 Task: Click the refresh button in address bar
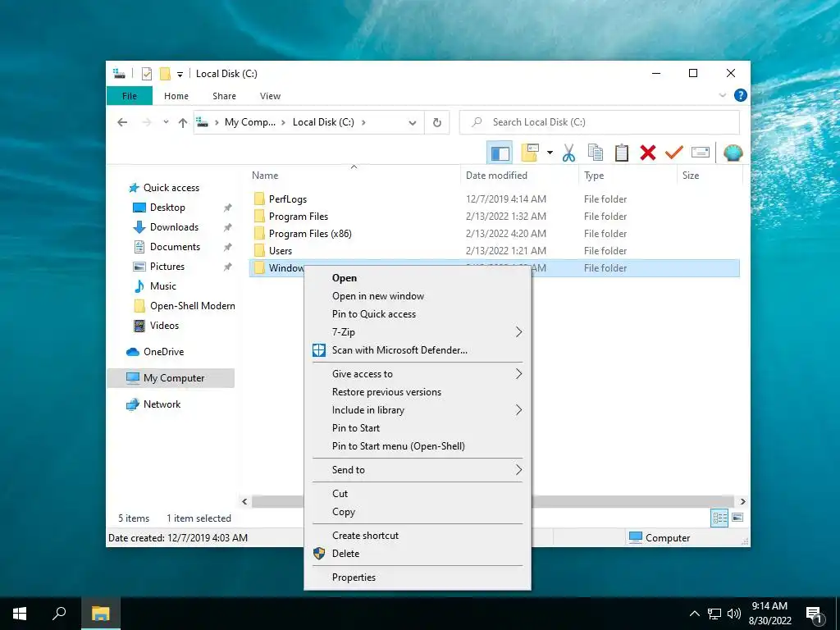point(437,122)
